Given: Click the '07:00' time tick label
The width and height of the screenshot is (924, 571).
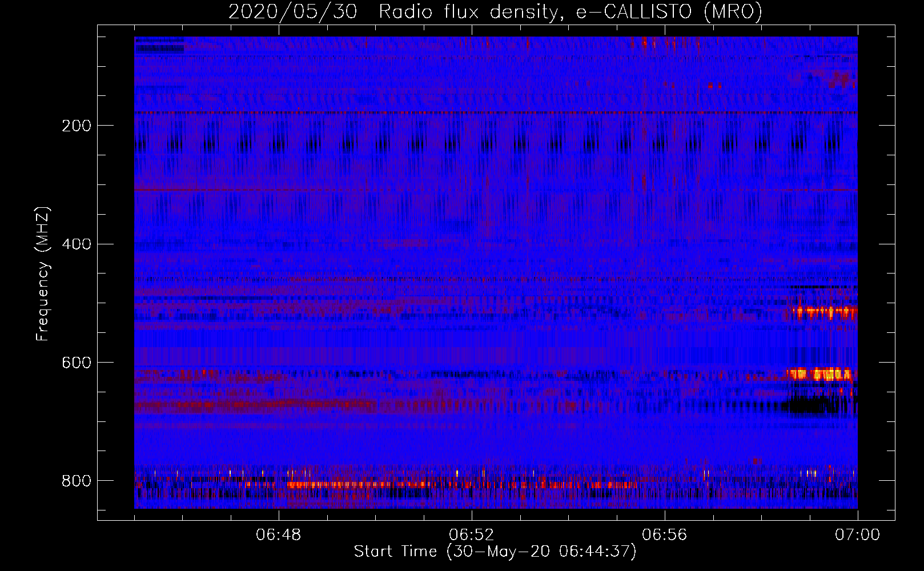Looking at the screenshot, I should 858,535.
